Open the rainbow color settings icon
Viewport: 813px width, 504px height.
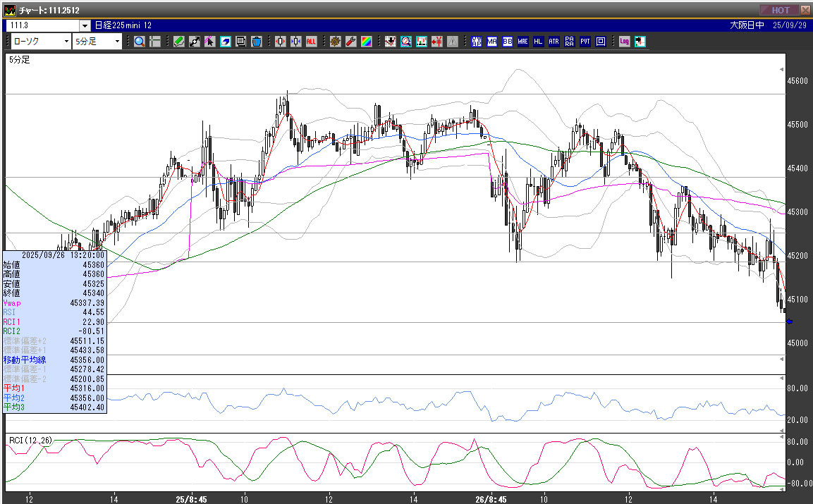[x=366, y=42]
